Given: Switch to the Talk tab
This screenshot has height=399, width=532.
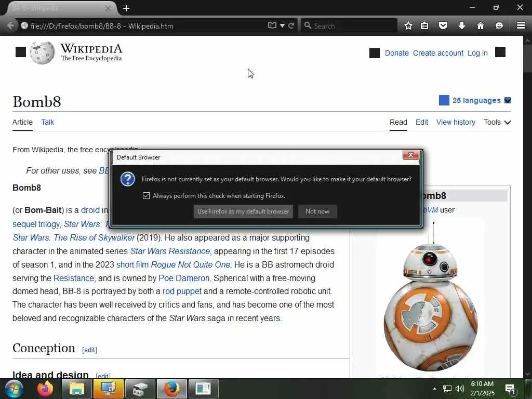Looking at the screenshot, I should click(x=47, y=122).
